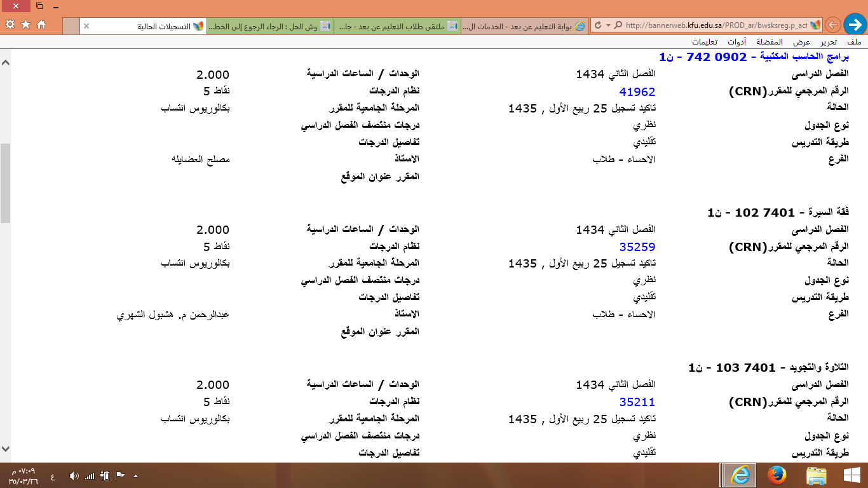Open CRN link 41962
The image size is (868, 488).
(637, 91)
